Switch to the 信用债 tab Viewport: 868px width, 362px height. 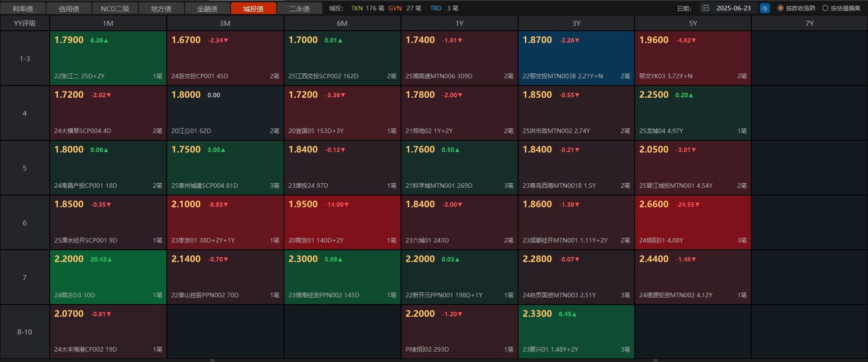pos(69,9)
